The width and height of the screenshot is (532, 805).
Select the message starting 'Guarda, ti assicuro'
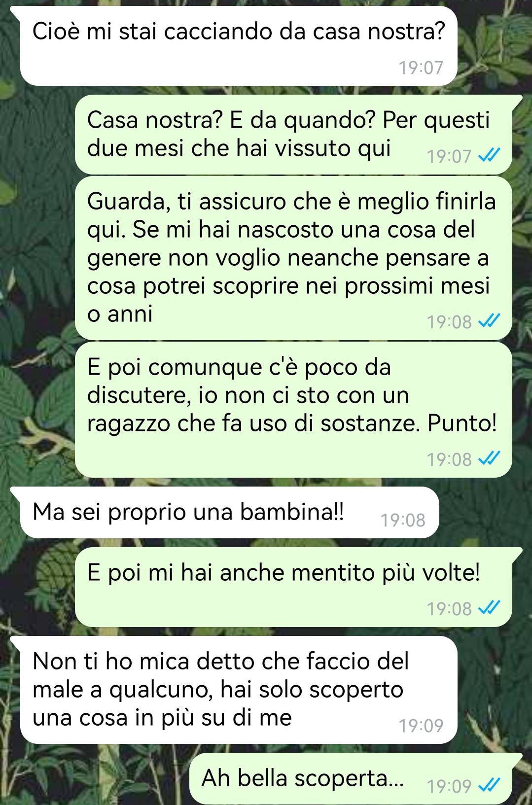click(x=293, y=258)
